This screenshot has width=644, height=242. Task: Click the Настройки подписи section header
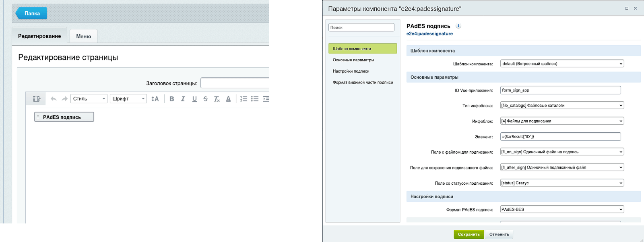coord(524,196)
